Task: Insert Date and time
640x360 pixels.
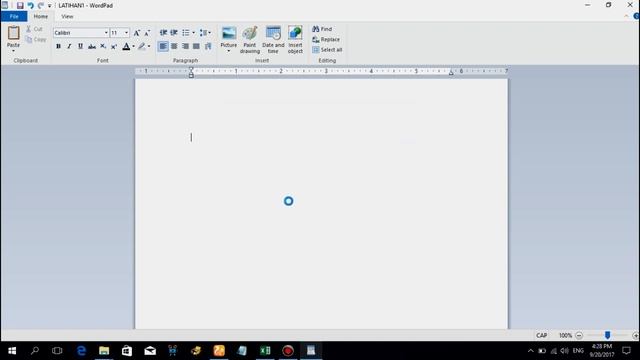Action: click(x=273, y=40)
